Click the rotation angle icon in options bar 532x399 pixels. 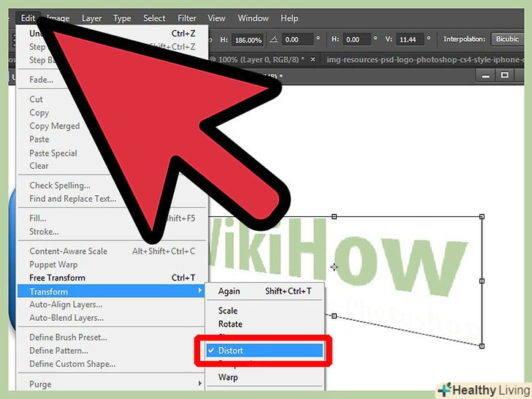point(274,39)
